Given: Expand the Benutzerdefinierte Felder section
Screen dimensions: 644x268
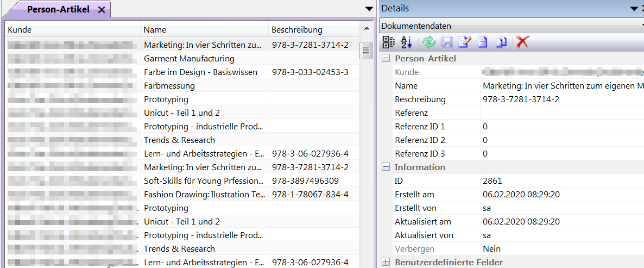Looking at the screenshot, I should coord(386,263).
